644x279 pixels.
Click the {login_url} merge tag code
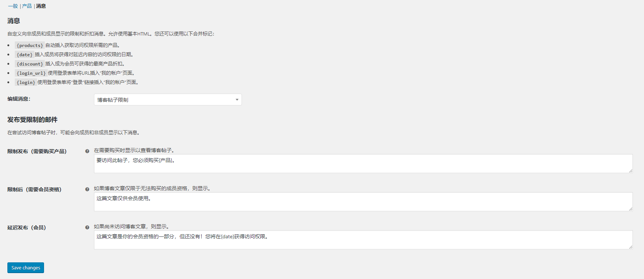tap(31, 73)
